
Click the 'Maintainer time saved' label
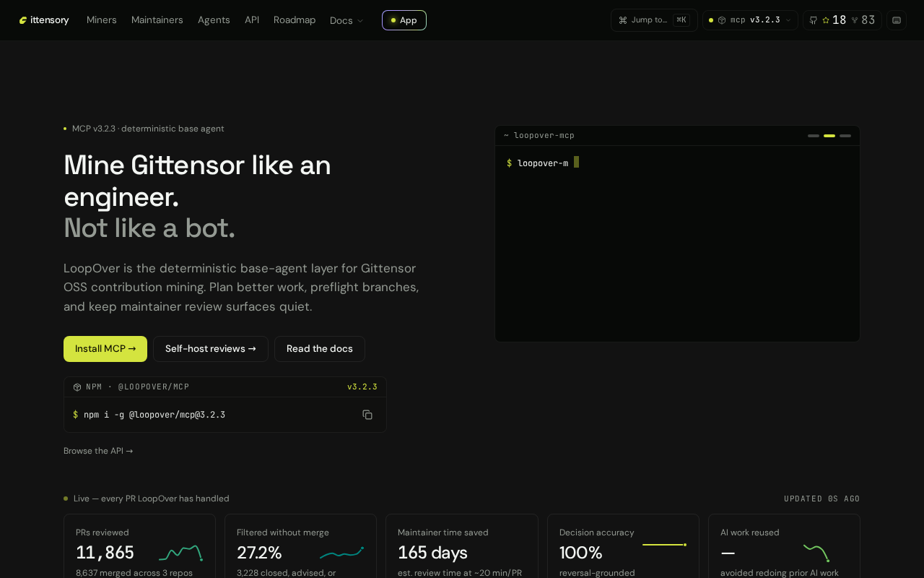tap(443, 532)
